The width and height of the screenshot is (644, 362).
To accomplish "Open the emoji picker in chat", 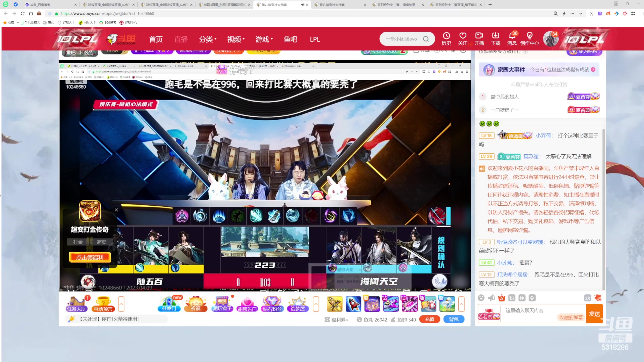I will point(481,298).
